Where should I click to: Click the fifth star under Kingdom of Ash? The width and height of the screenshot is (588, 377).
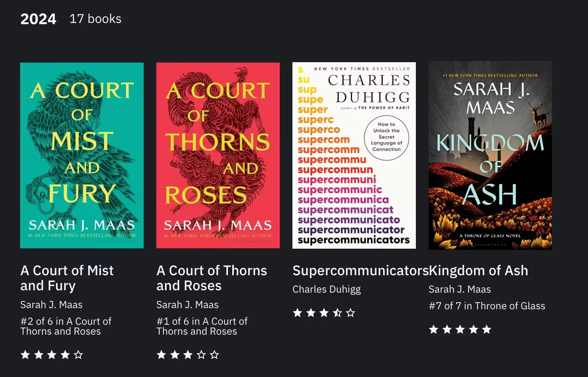coord(487,329)
